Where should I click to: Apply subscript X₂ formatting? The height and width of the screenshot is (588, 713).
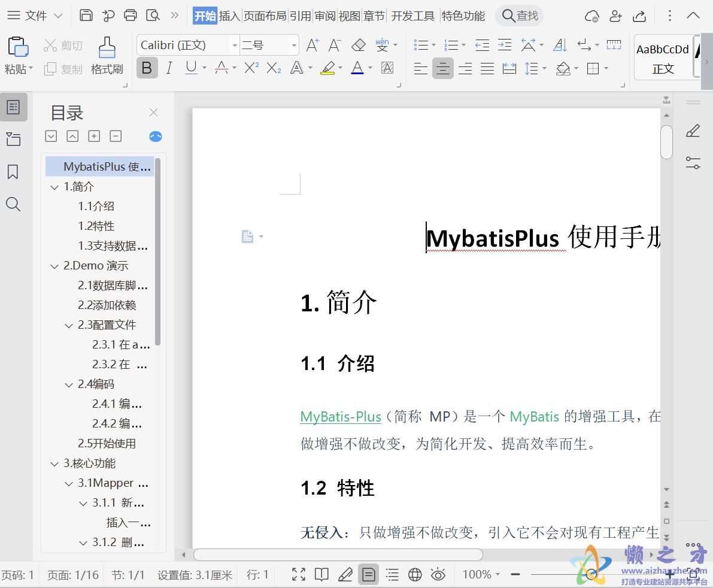pyautogui.click(x=274, y=68)
